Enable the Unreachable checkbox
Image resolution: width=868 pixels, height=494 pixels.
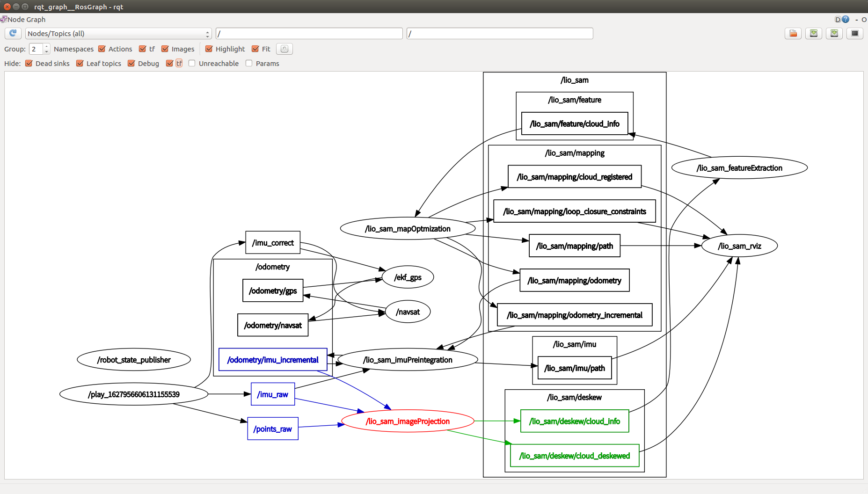(192, 63)
